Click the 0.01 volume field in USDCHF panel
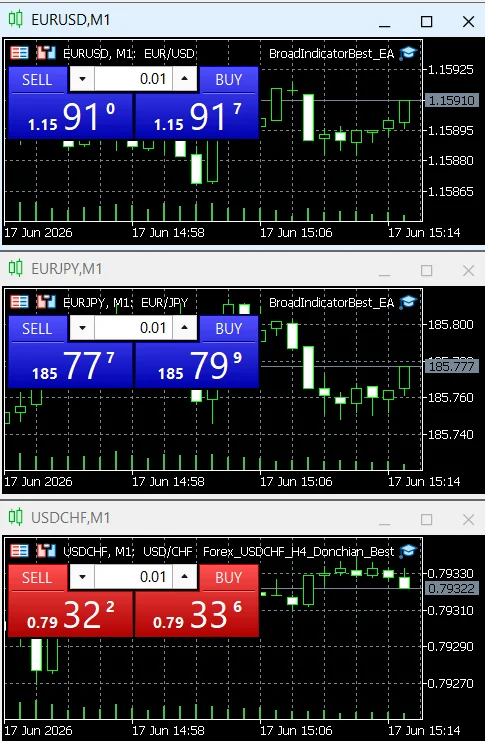Screen dimensions: 485x741 pyautogui.click(x=133, y=577)
